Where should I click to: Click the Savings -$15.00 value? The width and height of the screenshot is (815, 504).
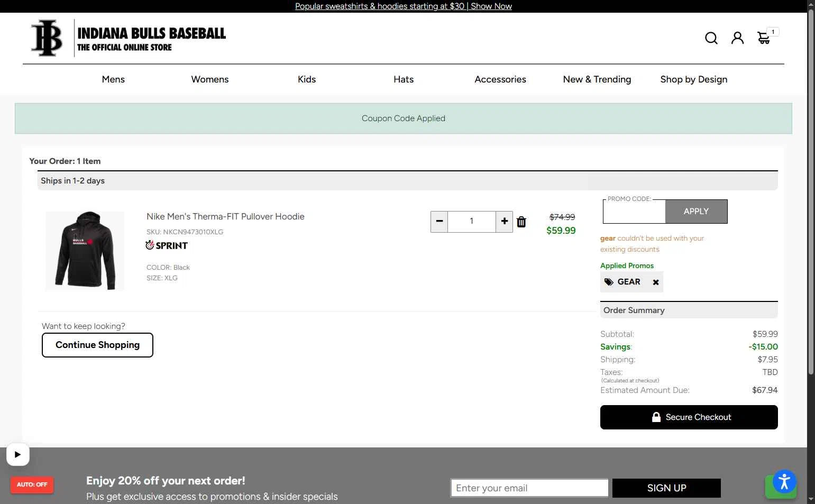click(763, 347)
